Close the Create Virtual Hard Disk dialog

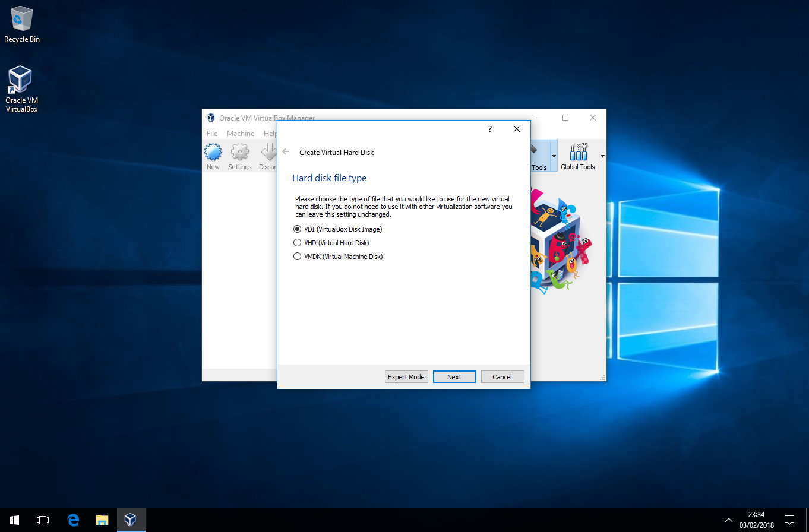point(517,129)
